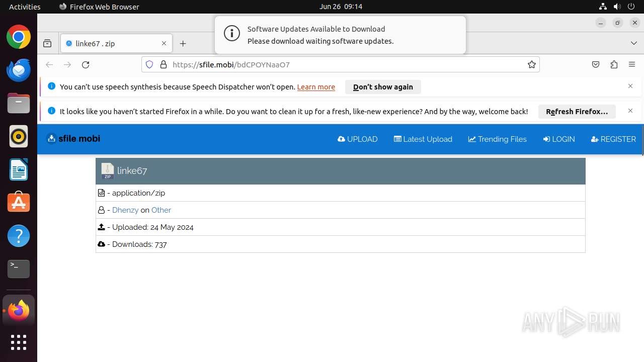Click the volume icon in system tray

[617, 7]
